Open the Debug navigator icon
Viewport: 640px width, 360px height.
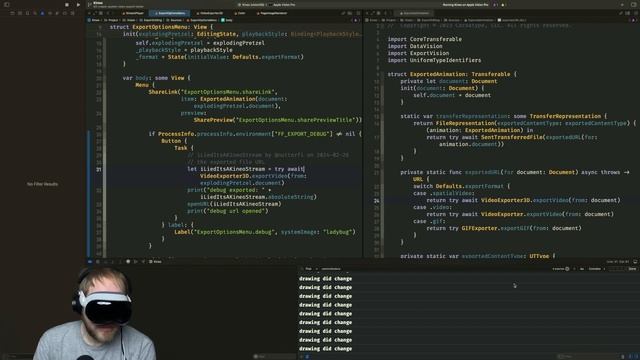pos(57,13)
